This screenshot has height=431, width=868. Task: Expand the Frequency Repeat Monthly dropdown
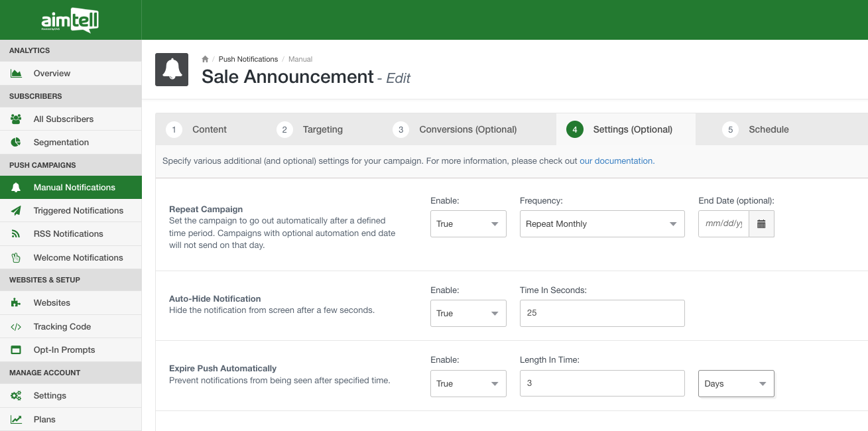click(601, 224)
